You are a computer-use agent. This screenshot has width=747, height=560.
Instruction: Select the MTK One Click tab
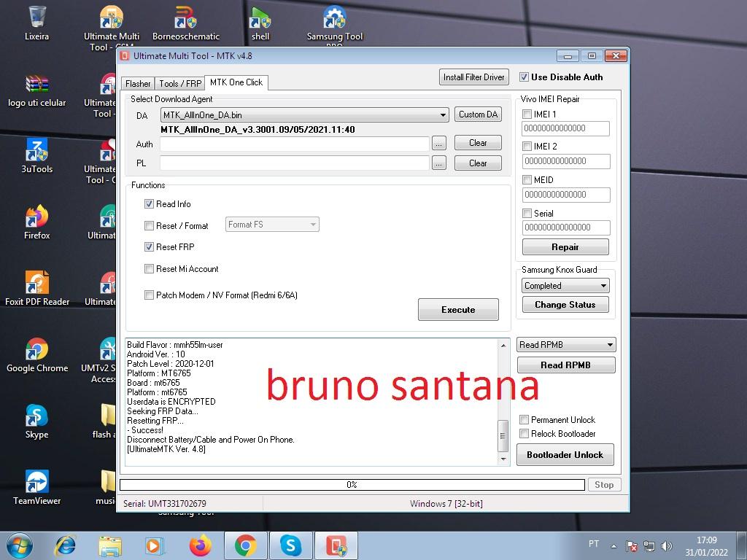(x=236, y=82)
